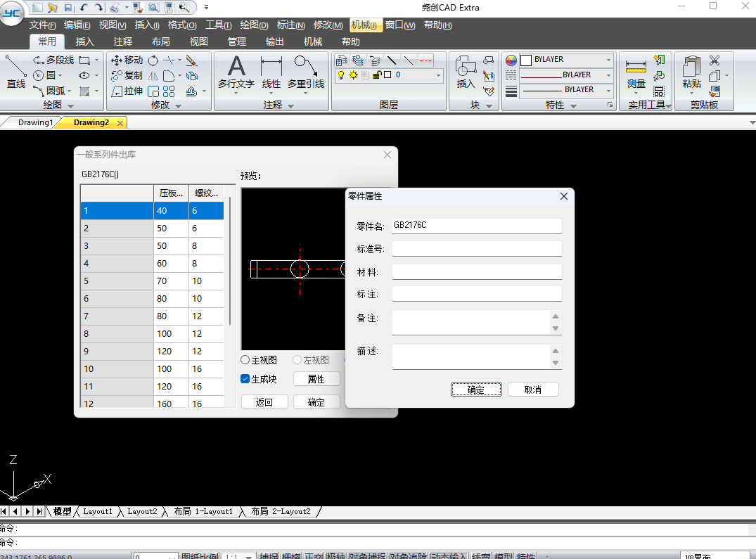Image resolution: width=756 pixels, height=559 pixels.
Task: Choose the 移动 (Move) tool
Action: (x=127, y=60)
